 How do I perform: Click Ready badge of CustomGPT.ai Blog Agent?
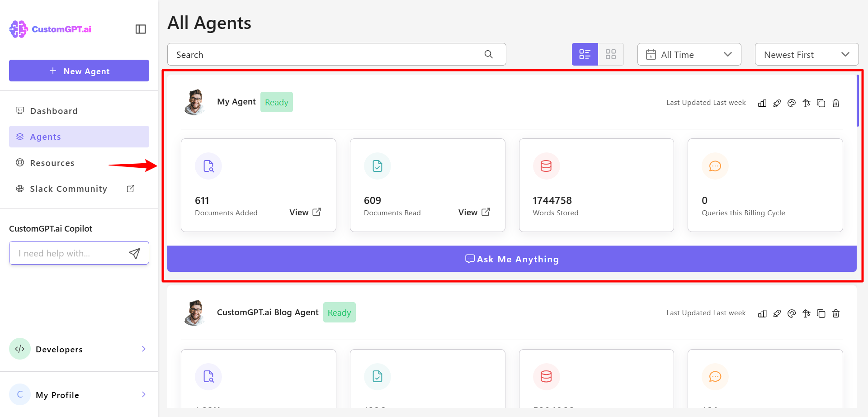(x=340, y=313)
